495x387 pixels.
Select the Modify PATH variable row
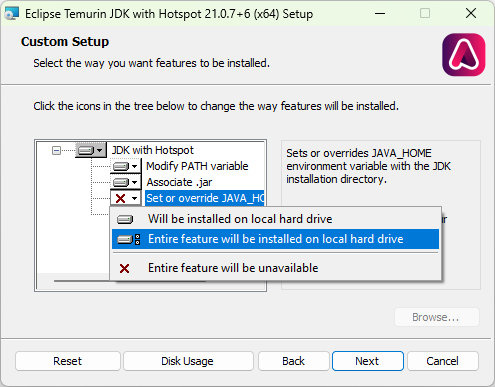point(197,166)
